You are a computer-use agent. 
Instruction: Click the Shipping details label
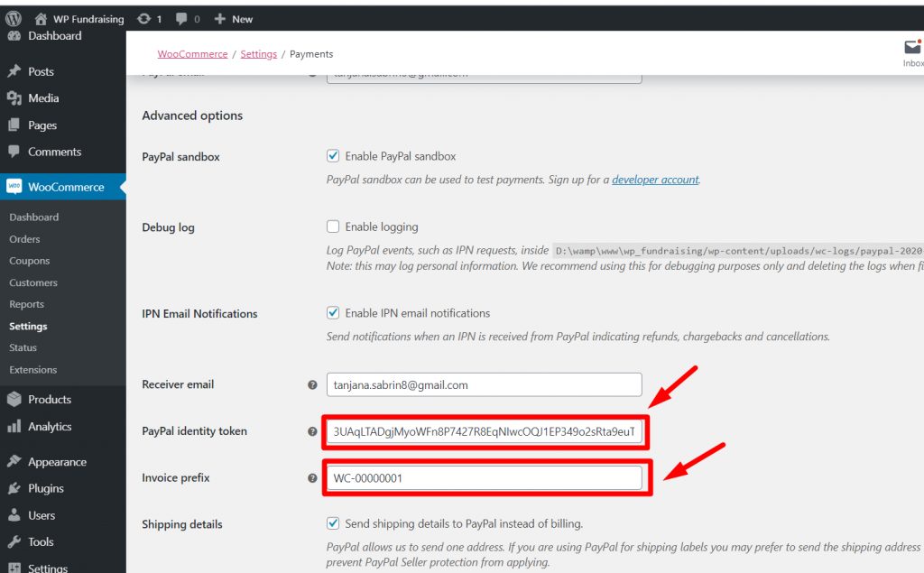(x=182, y=524)
